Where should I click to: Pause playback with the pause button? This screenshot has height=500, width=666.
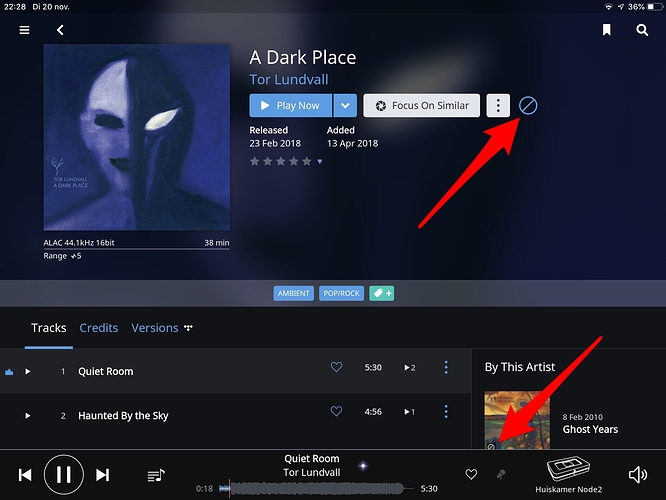[64, 475]
